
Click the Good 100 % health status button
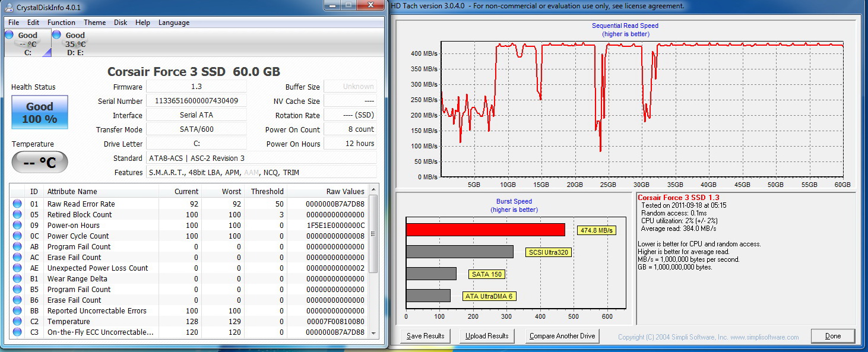40,112
